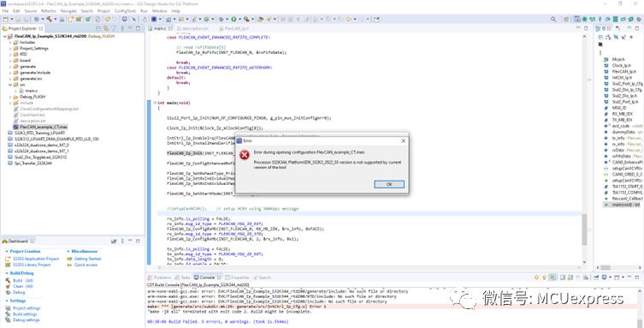The height and width of the screenshot is (328, 644).
Task: Expand the generate/include folder
Action: click(10, 72)
